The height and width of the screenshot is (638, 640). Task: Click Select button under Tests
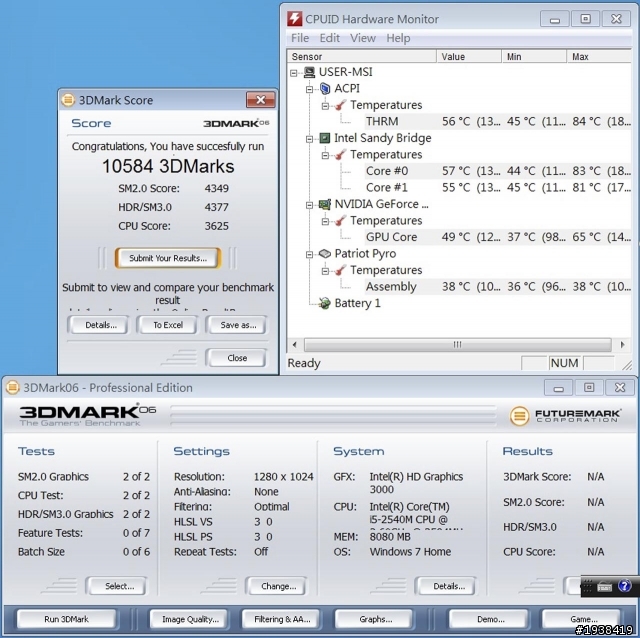pos(117,586)
